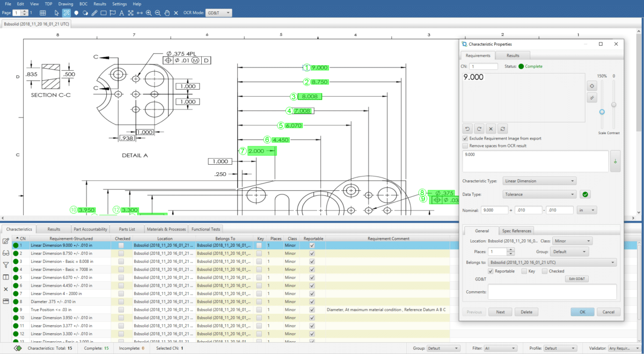Open the Characteristic Type dropdown
644x354 pixels.
539,181
